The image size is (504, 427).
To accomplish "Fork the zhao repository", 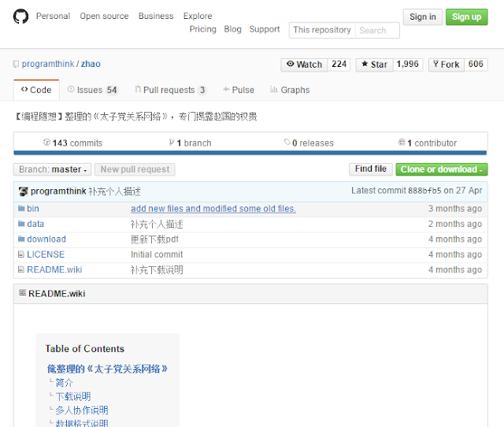I will 447,65.
